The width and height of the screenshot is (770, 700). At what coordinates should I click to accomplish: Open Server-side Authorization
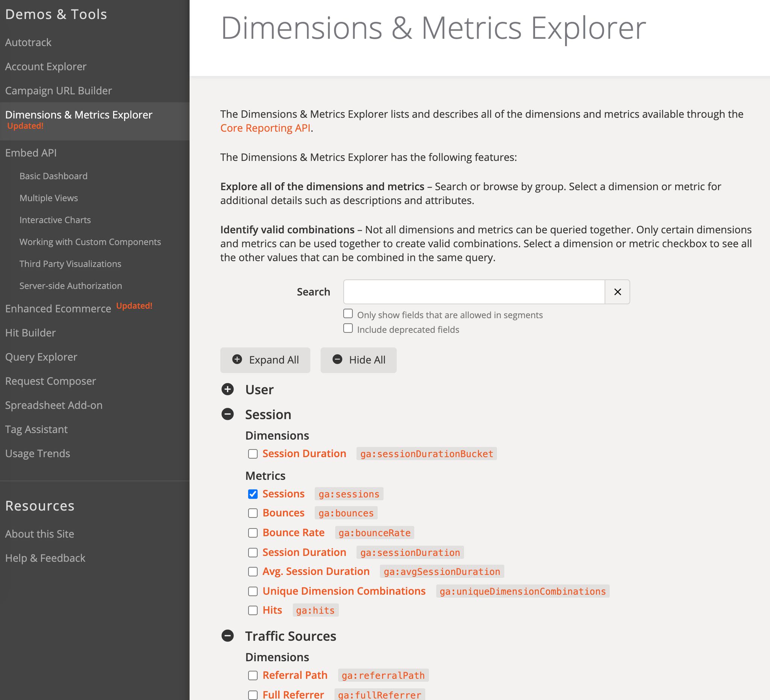coord(71,286)
